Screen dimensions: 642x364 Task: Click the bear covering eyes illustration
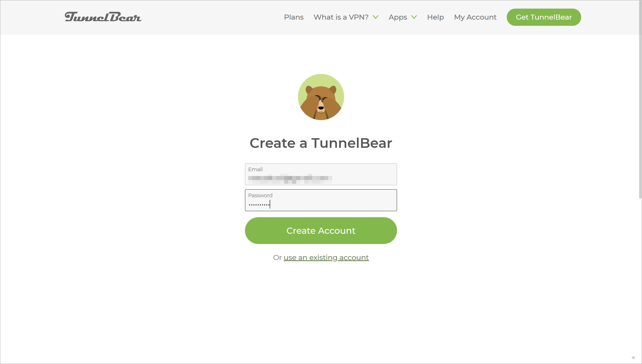click(321, 97)
